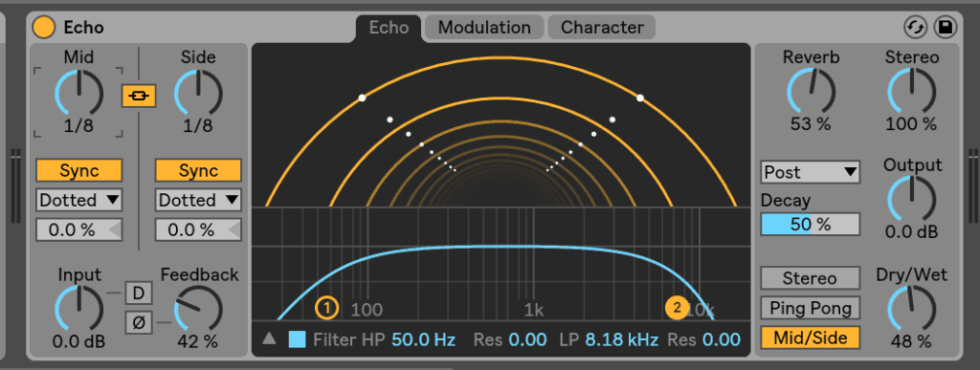Toggle the blue Filter enable square
The height and width of the screenshot is (370, 980).
point(298,339)
